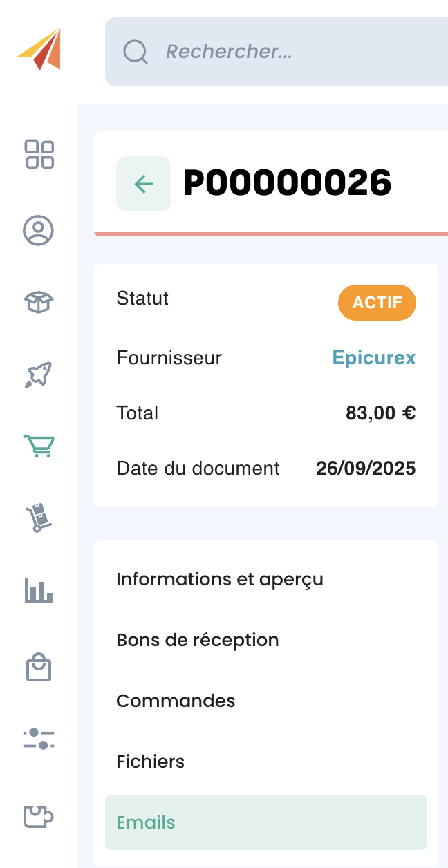Select Informations et aperçu tab
Screen dimensions: 448x868
(220, 579)
